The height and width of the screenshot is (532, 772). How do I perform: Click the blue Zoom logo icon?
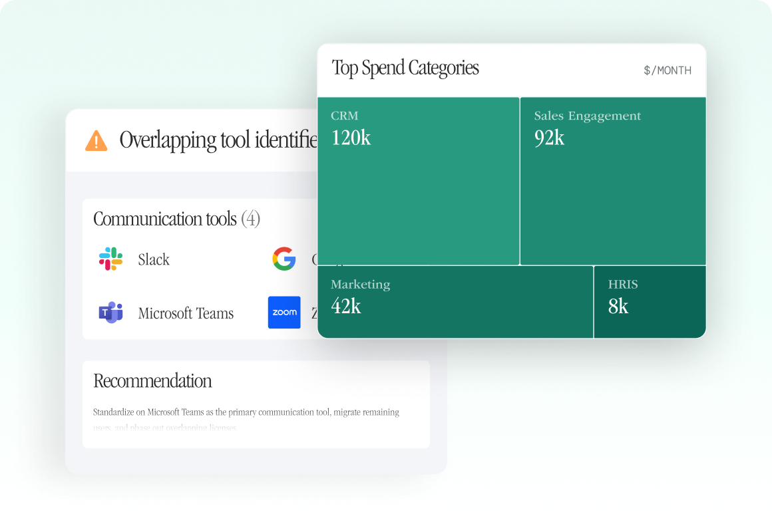coord(284,312)
